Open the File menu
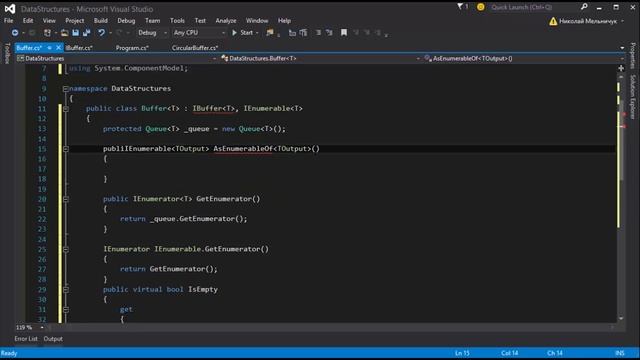The image size is (640, 360). pyautogui.click(x=9, y=20)
